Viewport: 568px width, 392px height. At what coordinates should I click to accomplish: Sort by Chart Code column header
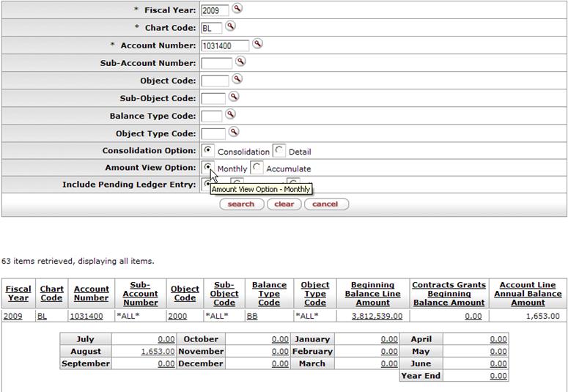pyautogui.click(x=51, y=294)
